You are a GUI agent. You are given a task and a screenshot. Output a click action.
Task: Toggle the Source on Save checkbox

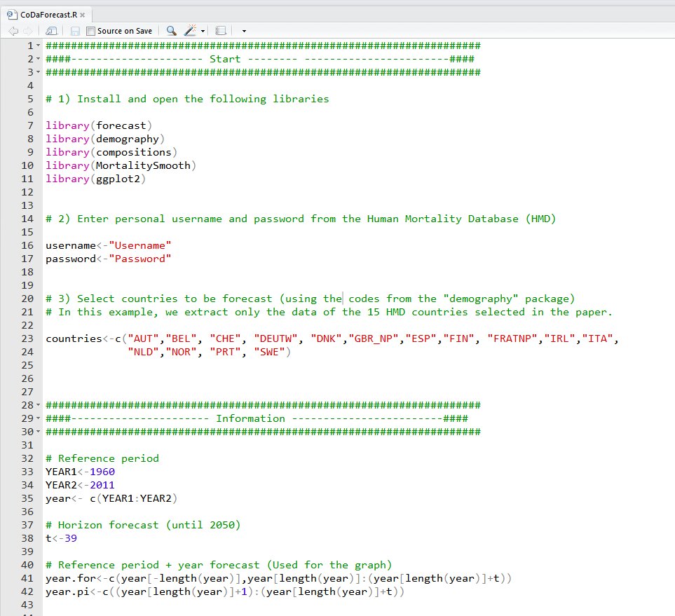[x=90, y=31]
